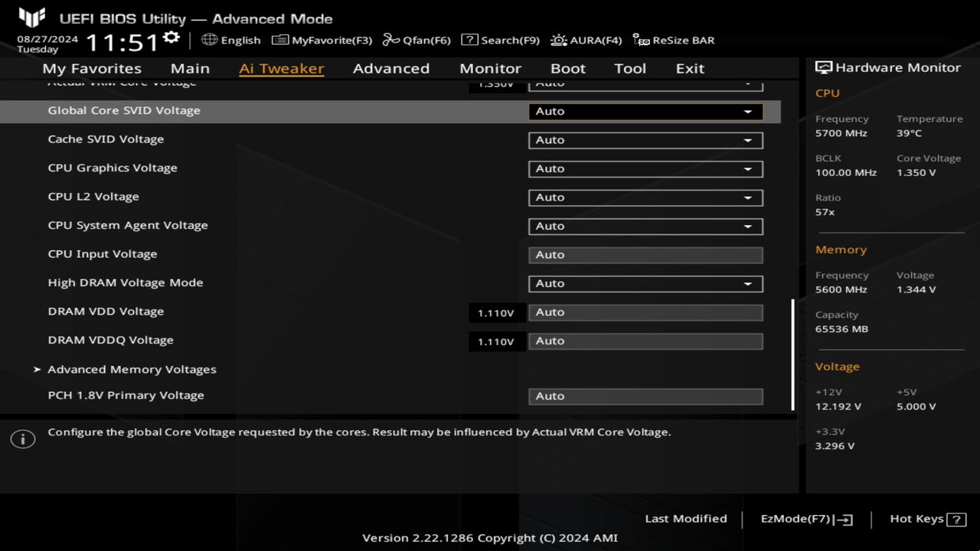The height and width of the screenshot is (551, 980).
Task: Open the Boot tab
Action: pyautogui.click(x=568, y=68)
